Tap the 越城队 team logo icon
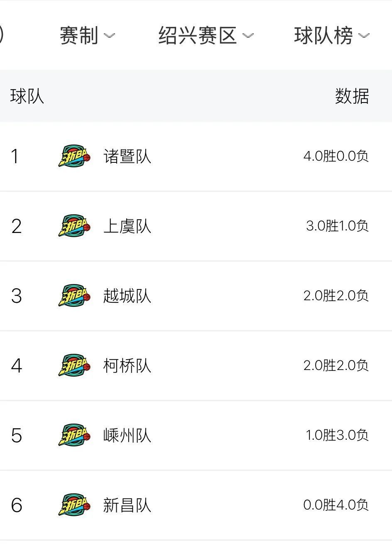This screenshot has width=392, height=544. pyautogui.click(x=74, y=296)
